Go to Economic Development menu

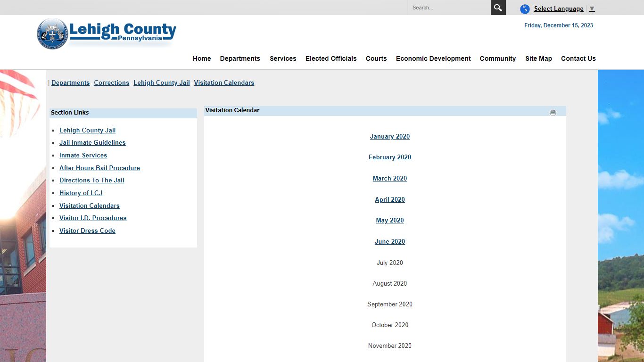coord(433,58)
